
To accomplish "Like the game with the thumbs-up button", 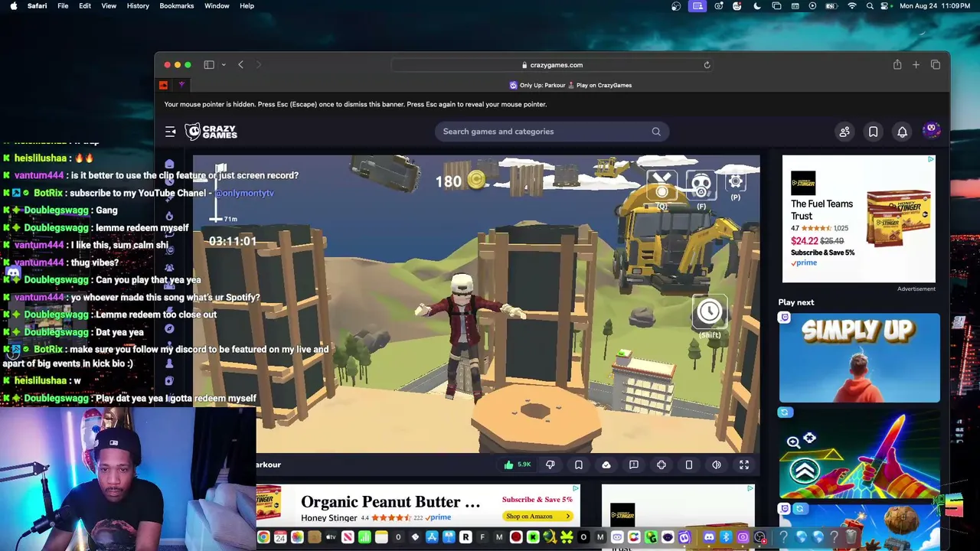I will point(517,465).
